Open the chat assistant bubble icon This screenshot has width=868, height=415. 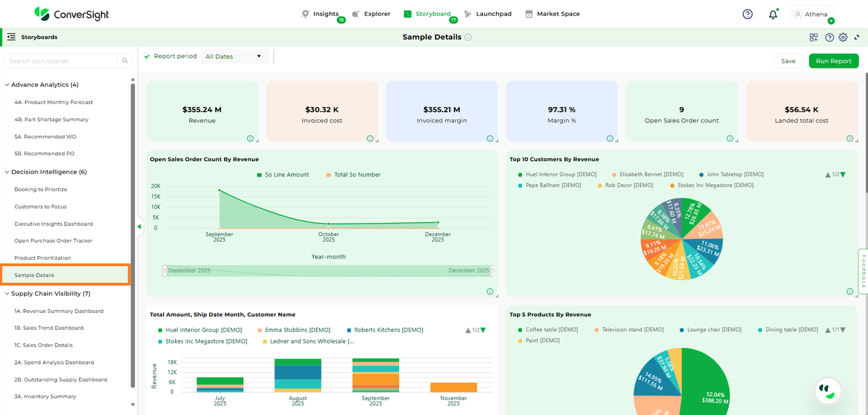coord(827,391)
